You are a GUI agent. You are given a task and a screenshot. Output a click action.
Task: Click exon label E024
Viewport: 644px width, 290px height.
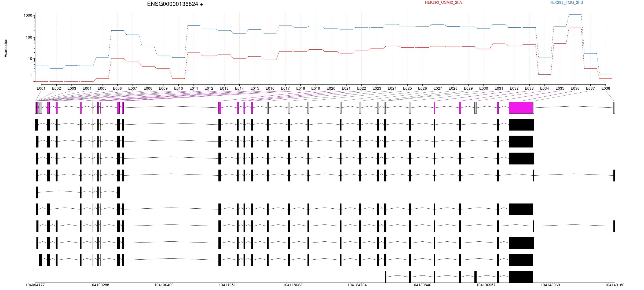(392, 88)
